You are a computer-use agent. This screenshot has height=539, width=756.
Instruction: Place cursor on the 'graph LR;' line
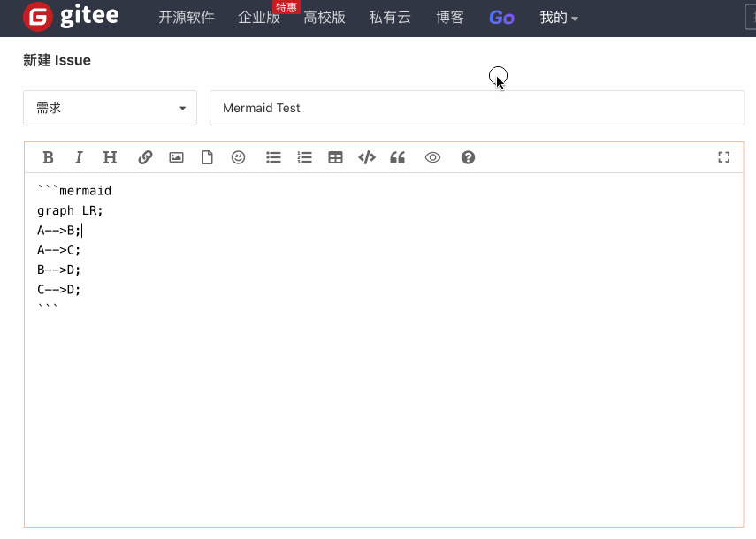pyautogui.click(x=70, y=210)
